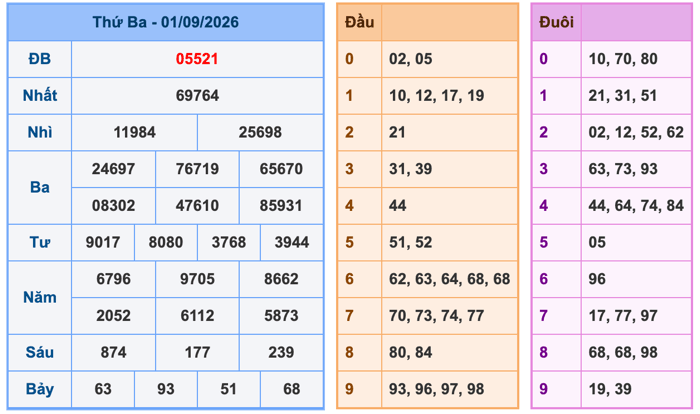Select sixth prize number 874
700x414 pixels.
[x=113, y=352]
